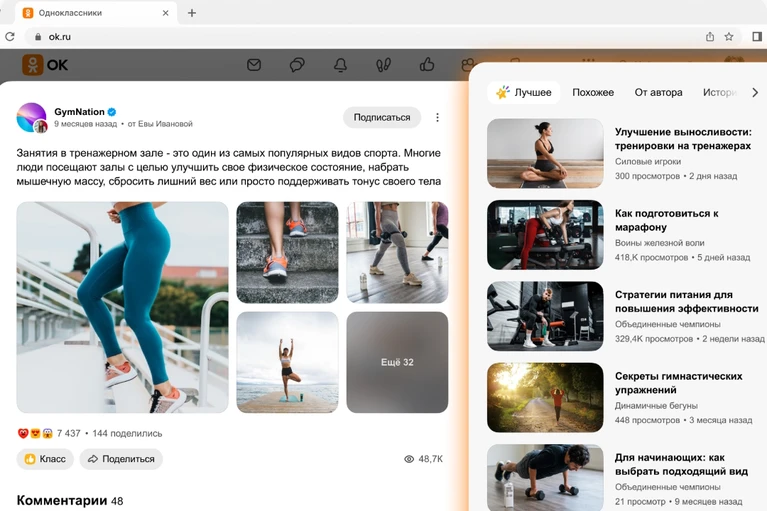Image resolution: width=767 pixels, height=511 pixels.
Task: Click the OK logo in header
Action: click(45, 65)
